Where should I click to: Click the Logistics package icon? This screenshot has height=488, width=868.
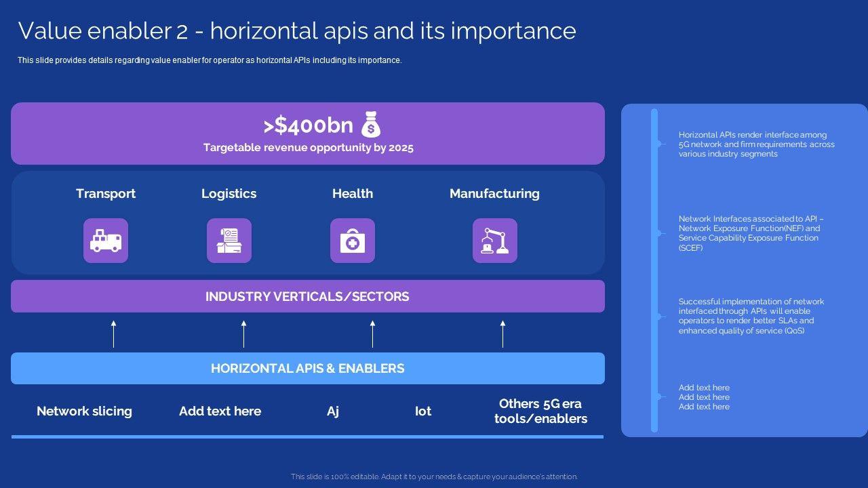click(x=229, y=241)
